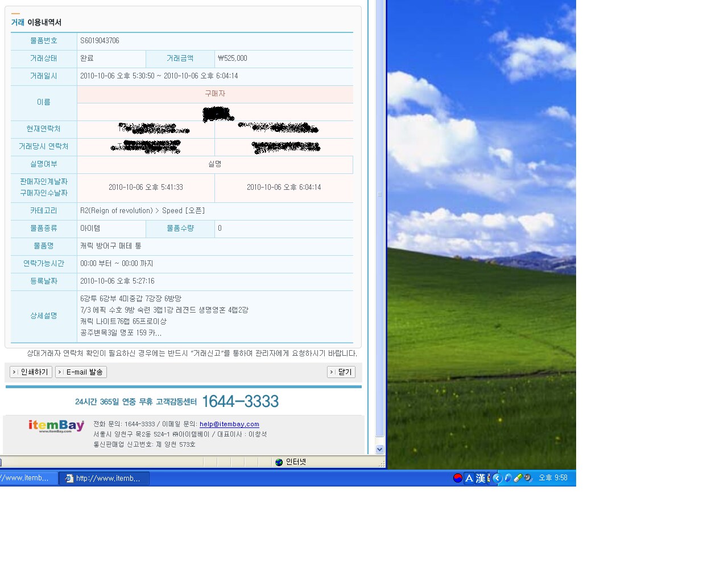Click the globe internet zone status icon
728x582 pixels.
[279, 462]
